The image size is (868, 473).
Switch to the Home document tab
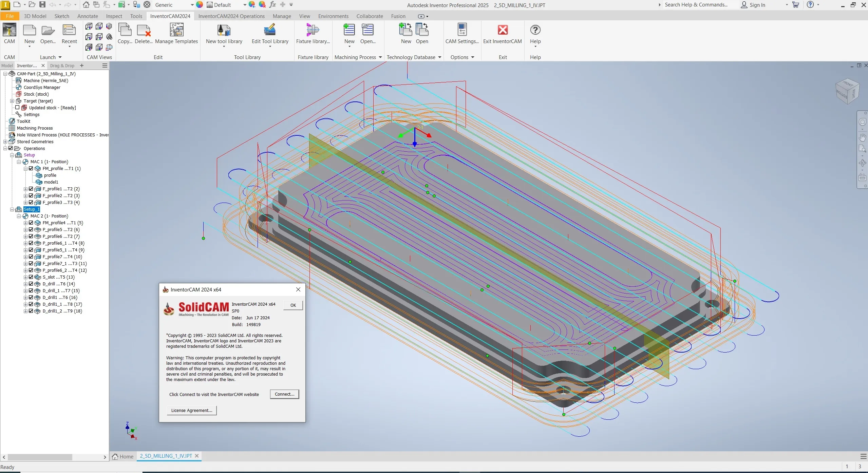tap(122, 456)
